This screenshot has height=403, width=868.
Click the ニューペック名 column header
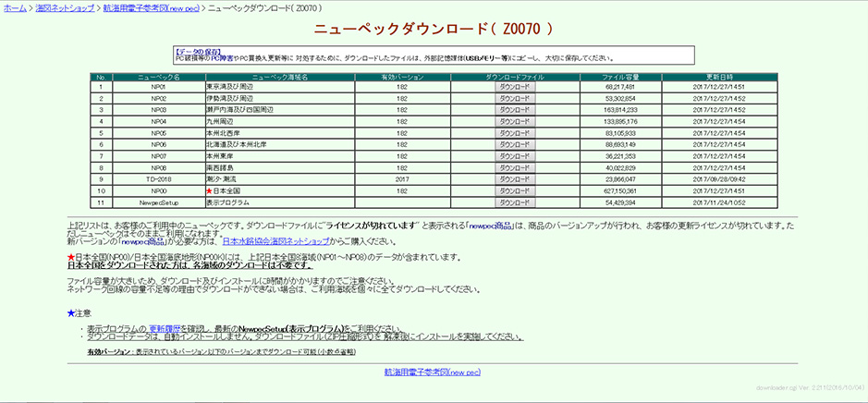coord(158,77)
